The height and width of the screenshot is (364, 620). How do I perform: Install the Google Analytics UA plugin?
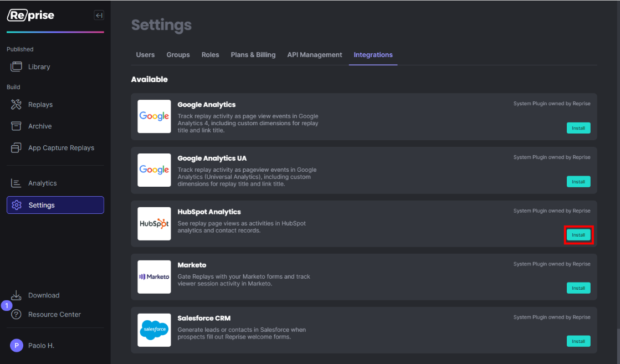pyautogui.click(x=578, y=182)
